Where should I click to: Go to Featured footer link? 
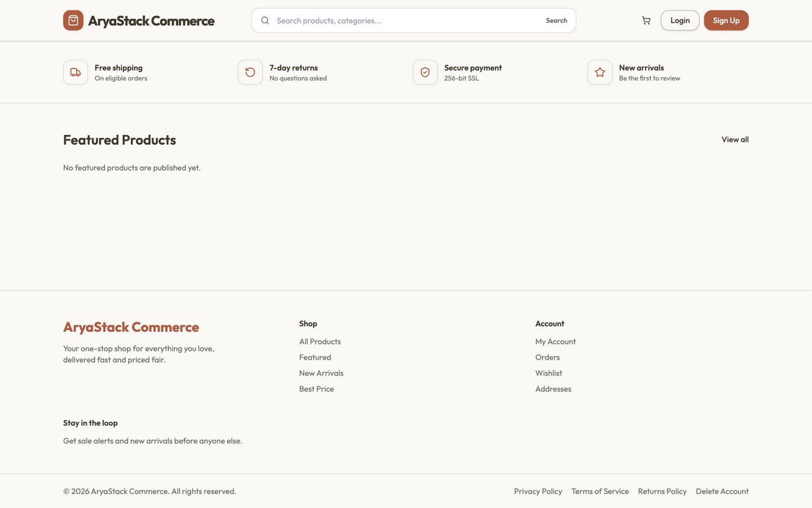coord(315,357)
